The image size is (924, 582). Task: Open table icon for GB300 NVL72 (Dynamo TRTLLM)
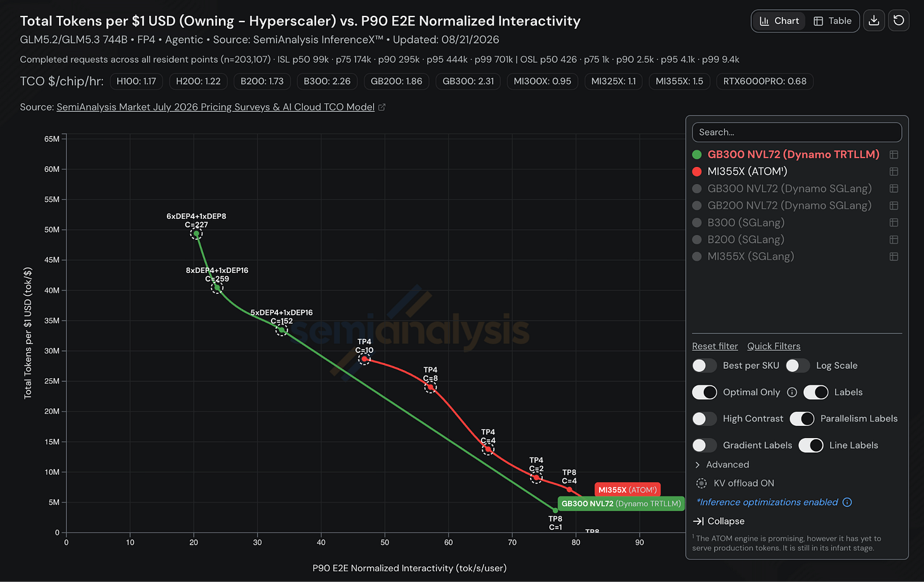894,155
